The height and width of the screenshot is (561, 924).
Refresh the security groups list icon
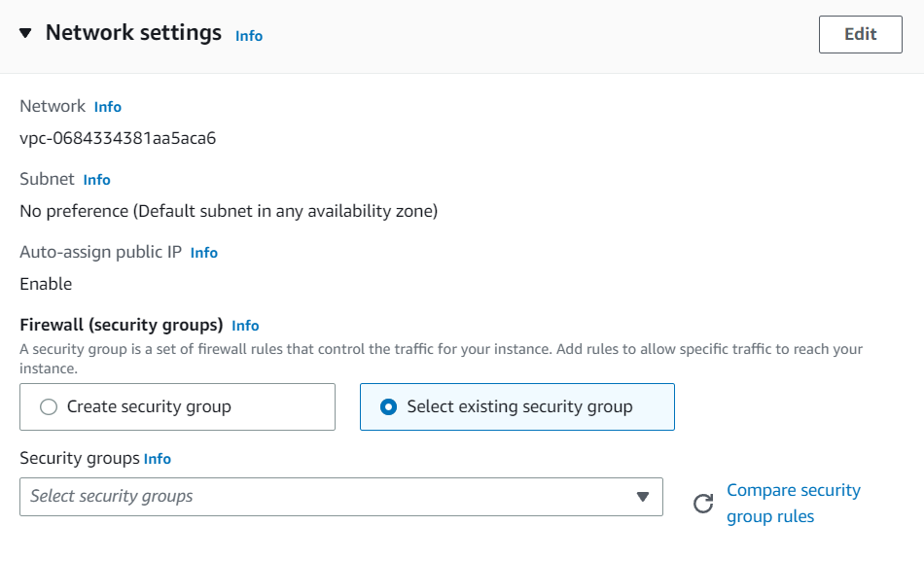tap(703, 504)
